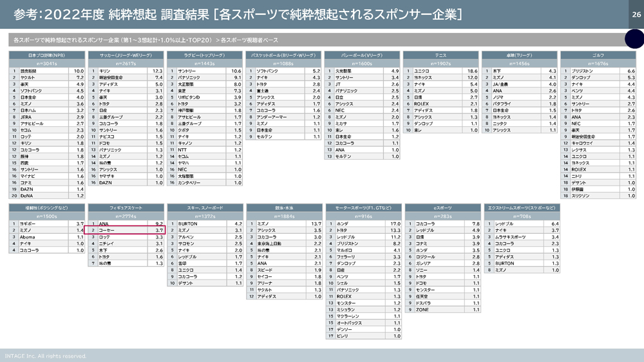
Task: Click the n=3041s sample size label
Action: click(x=47, y=64)
